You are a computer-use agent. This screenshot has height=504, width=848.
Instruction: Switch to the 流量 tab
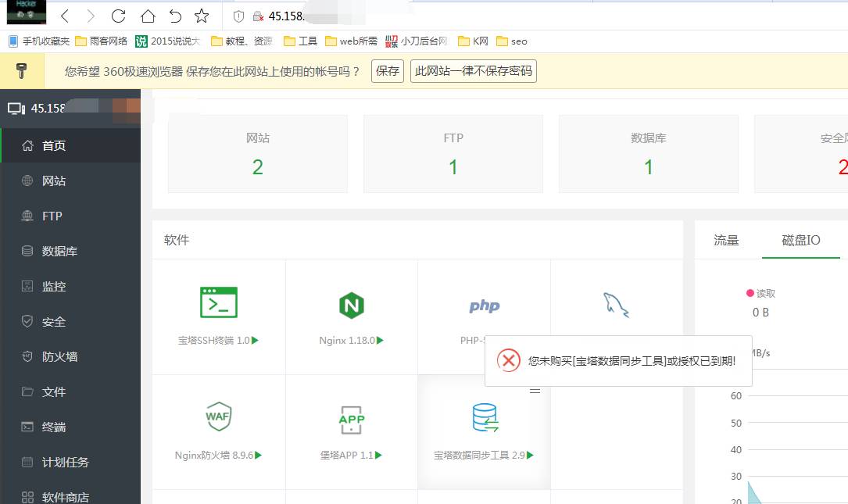click(x=726, y=240)
